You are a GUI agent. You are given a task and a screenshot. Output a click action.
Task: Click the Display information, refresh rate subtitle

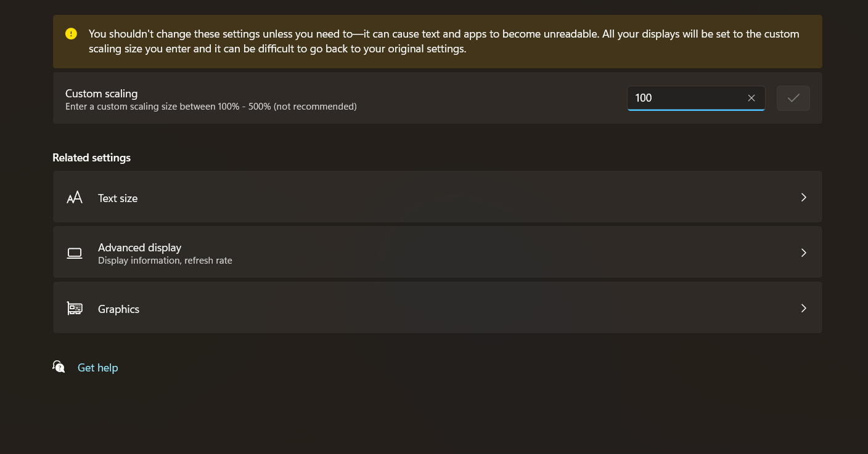165,261
